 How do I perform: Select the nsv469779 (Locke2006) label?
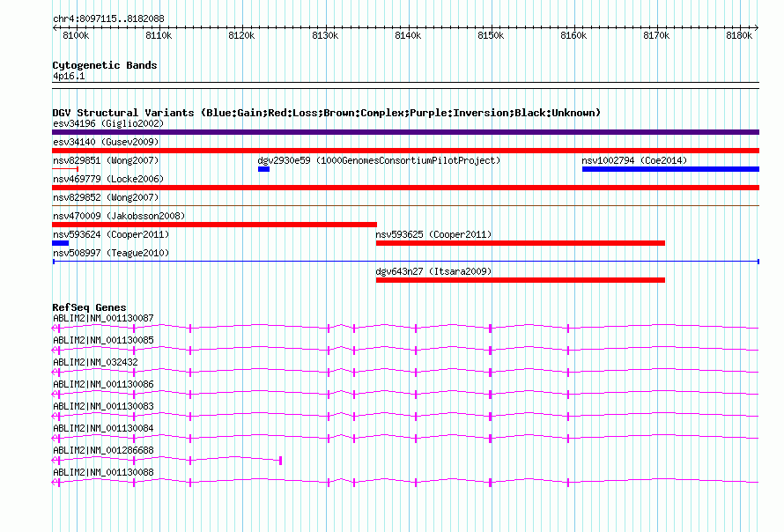click(108, 179)
